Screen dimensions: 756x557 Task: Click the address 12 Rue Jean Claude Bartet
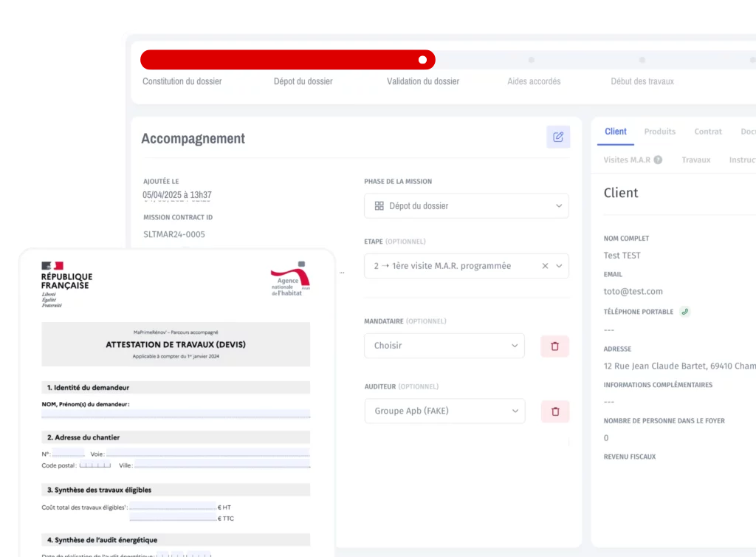(x=680, y=366)
